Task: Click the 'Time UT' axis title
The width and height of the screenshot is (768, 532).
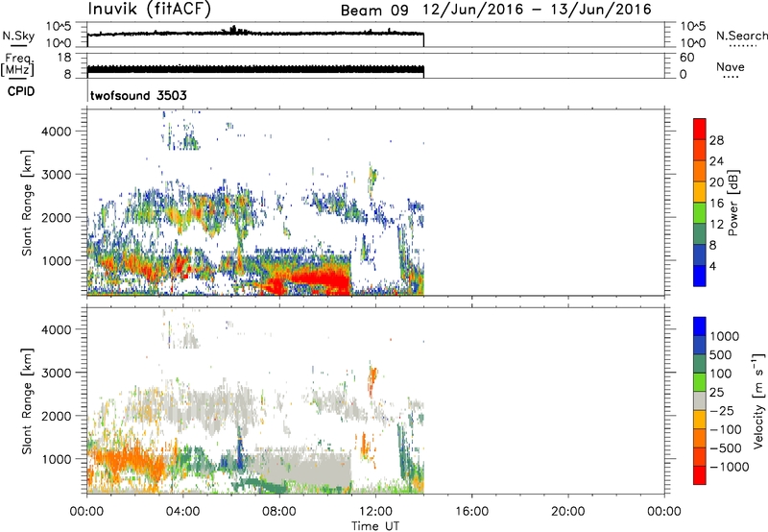Action: [375, 526]
